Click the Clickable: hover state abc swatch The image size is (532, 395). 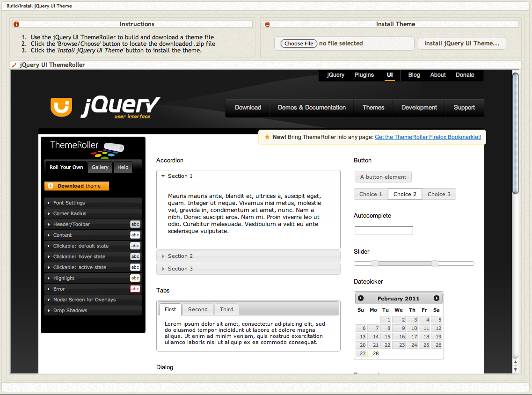tap(135, 256)
